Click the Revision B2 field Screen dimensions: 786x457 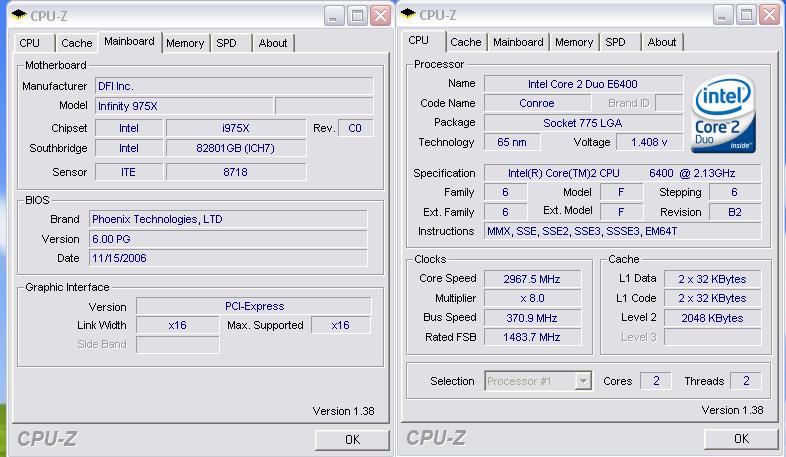pos(735,212)
